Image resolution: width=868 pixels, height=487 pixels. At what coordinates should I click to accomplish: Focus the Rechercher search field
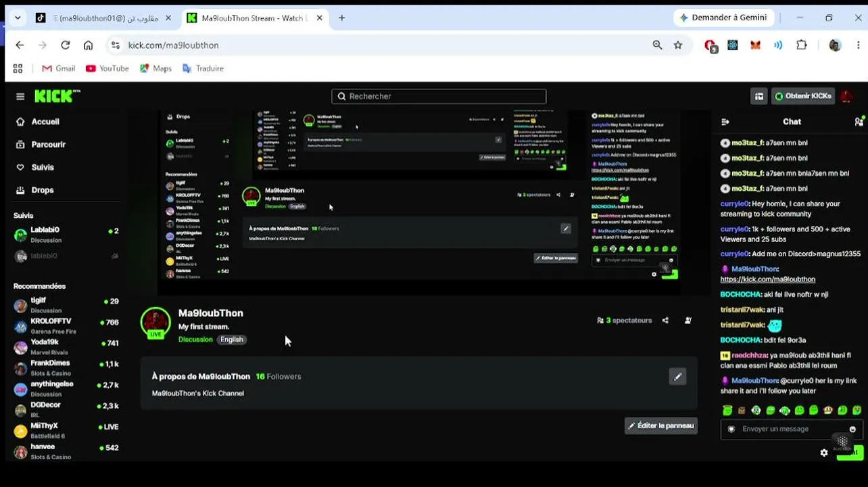point(439,96)
